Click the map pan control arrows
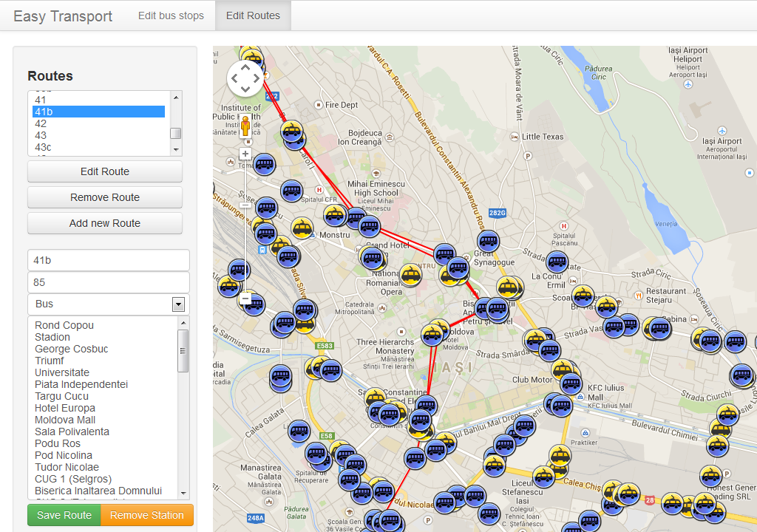757x532 pixels. click(245, 78)
